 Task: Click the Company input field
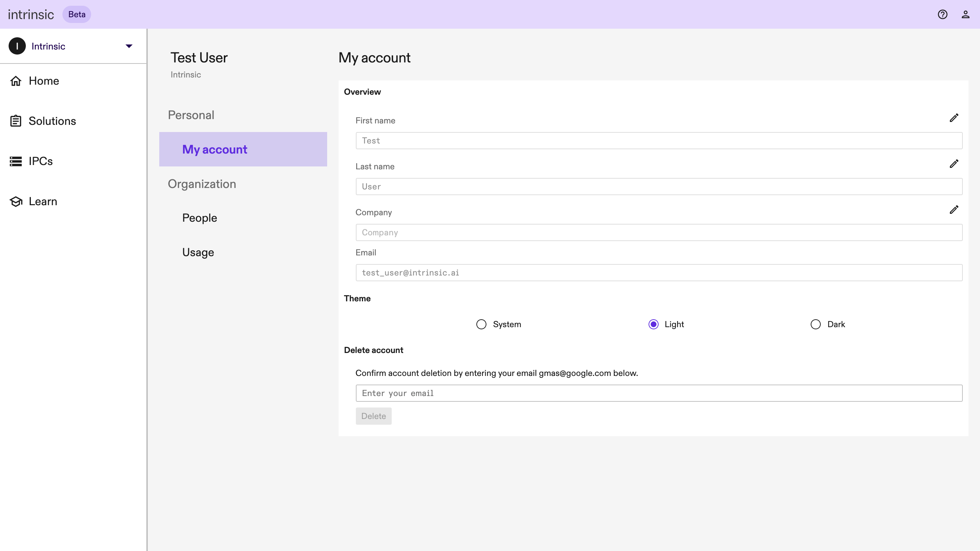pos(659,232)
